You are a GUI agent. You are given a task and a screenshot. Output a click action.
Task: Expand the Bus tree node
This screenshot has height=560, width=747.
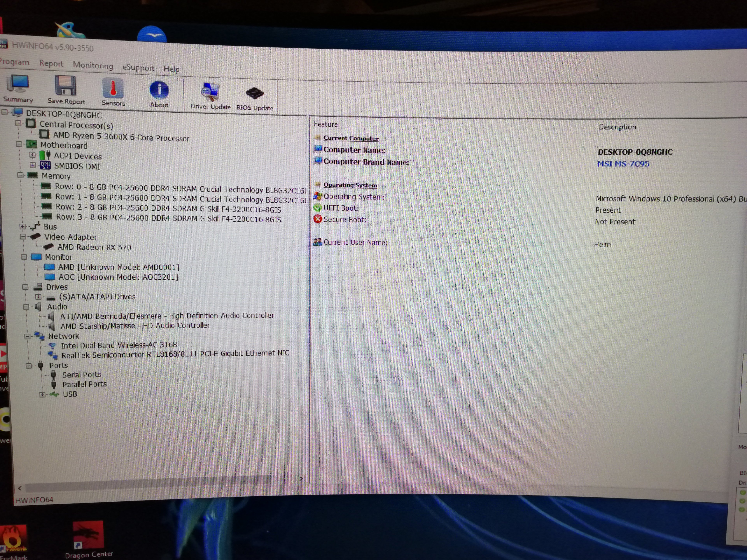[22, 227]
